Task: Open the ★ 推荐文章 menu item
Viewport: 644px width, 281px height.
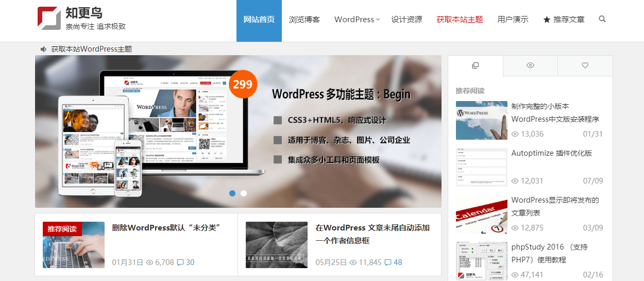Action: [564, 20]
